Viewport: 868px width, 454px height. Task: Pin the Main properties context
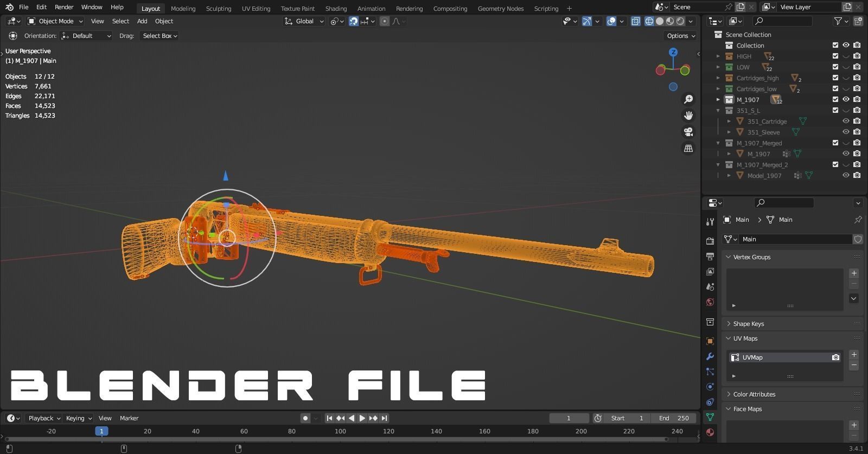click(x=858, y=220)
